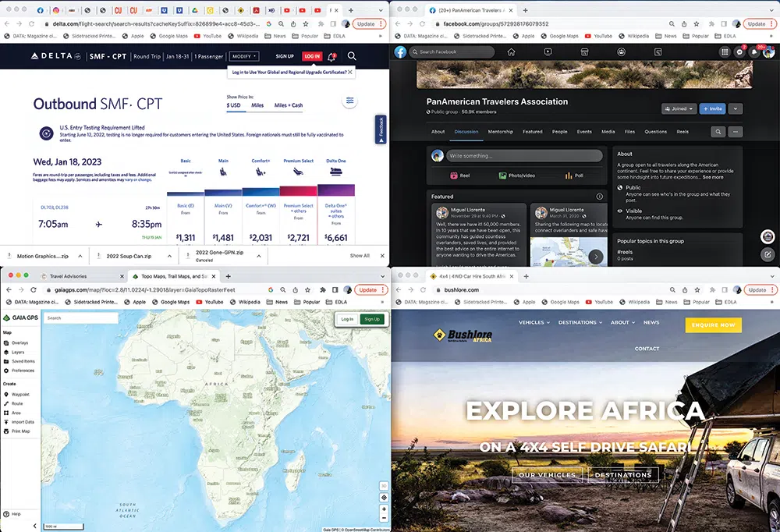Collapse the Gaia GPS sidebar with the chevron
This screenshot has width=780, height=532.
[x=34, y=526]
